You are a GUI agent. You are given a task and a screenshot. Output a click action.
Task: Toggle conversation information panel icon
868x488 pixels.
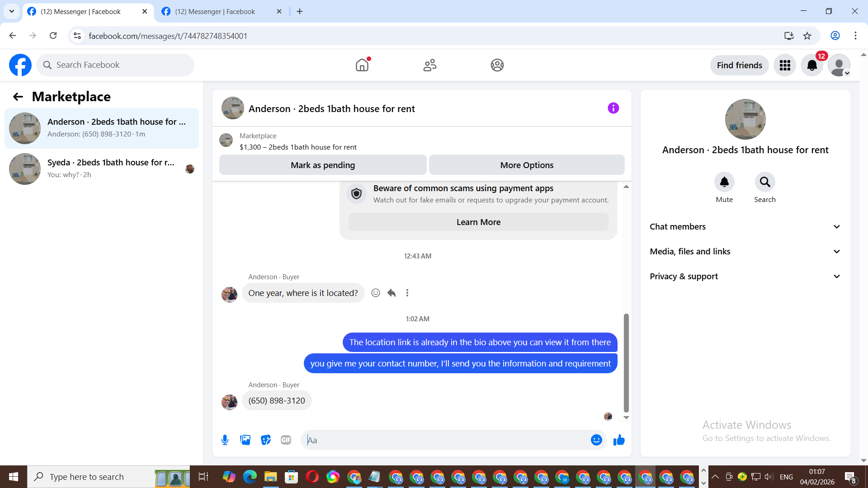[613, 108]
